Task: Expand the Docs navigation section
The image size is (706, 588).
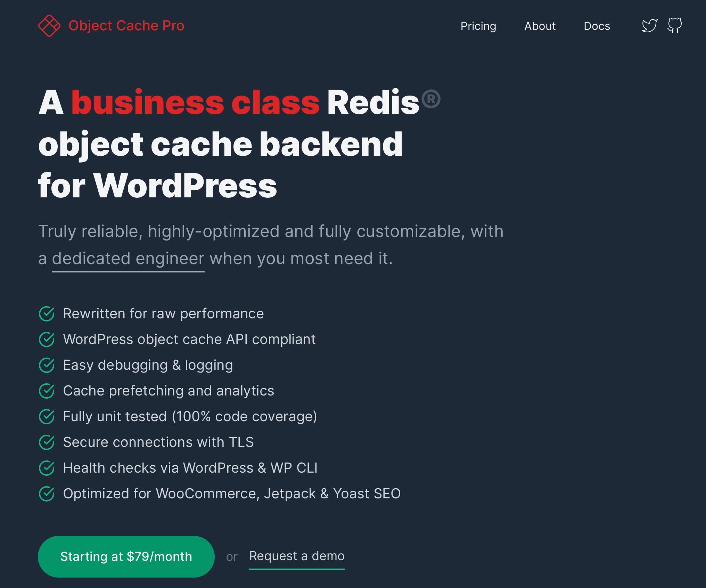Action: tap(597, 25)
